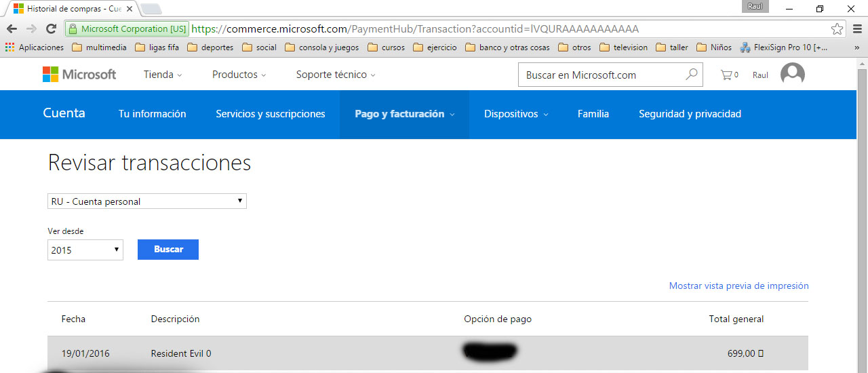Expand the Soporte técnico menu

click(336, 75)
